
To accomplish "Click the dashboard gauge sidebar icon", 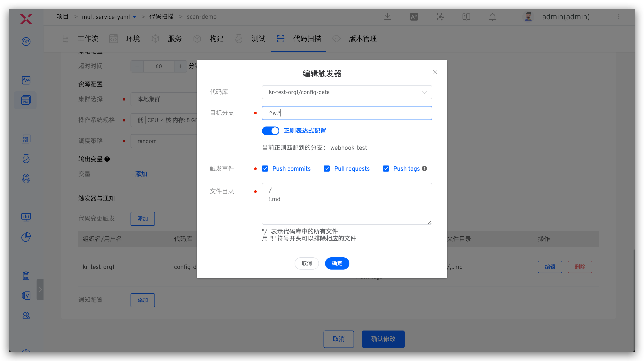I will point(26,41).
